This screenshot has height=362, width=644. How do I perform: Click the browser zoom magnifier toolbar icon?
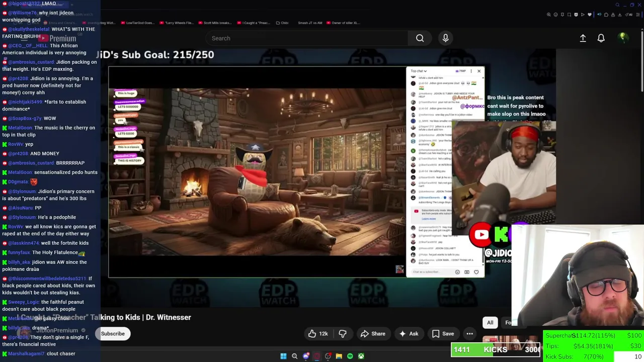pos(549,15)
